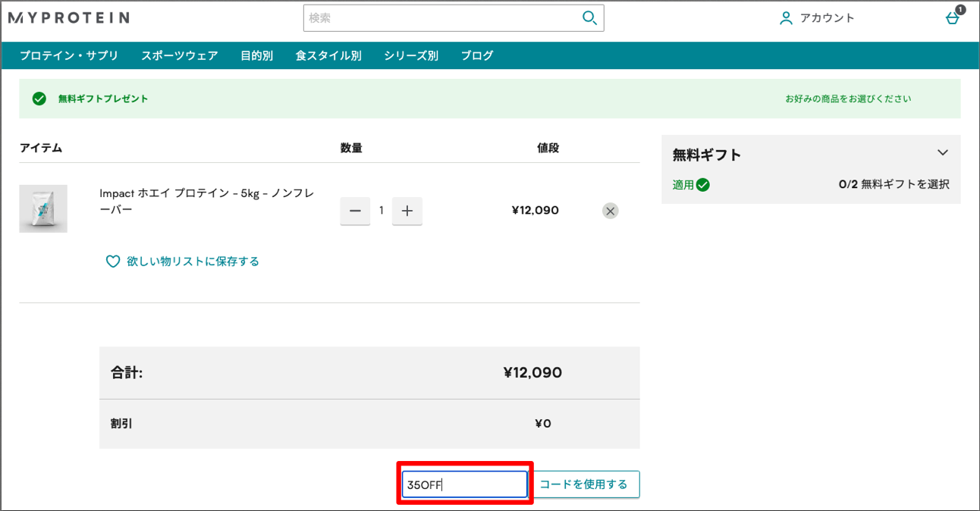980x511 pixels.
Task: Click the item price ¥12,090
Action: [x=536, y=211]
